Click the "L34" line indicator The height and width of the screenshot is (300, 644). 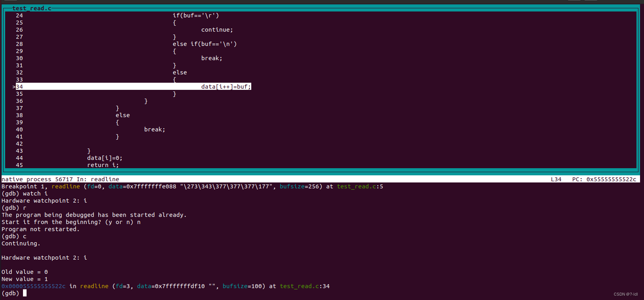click(x=556, y=179)
